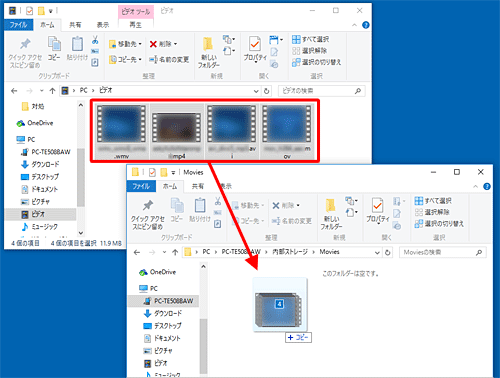500x378 pixels.
Task: Click Pin to Quick Access in Movies window
Action: coord(148,214)
